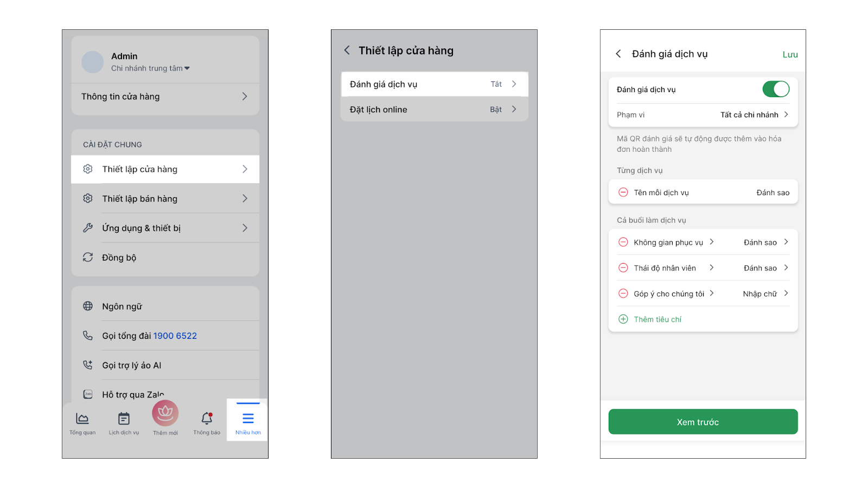Toggle off Đánh giá dịch vụ switch
Image resolution: width=868 pixels, height=488 pixels.
click(x=775, y=89)
